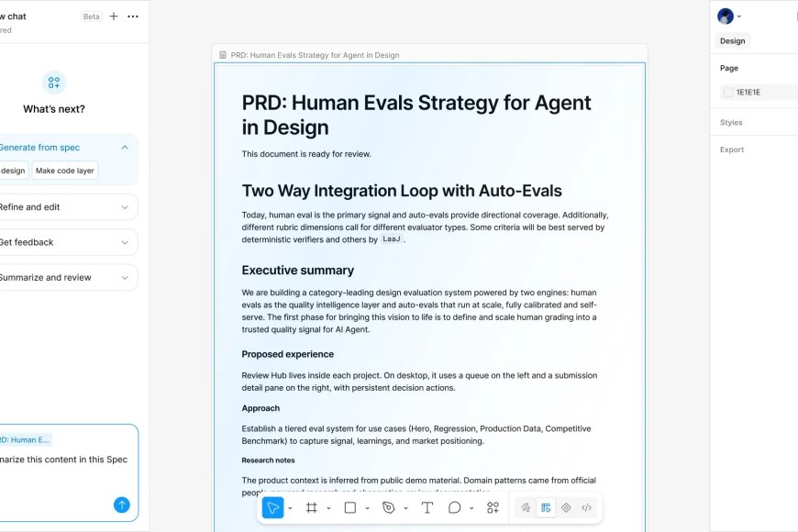Click the "Proposed experience" subheading
798x532 pixels.
287,354
